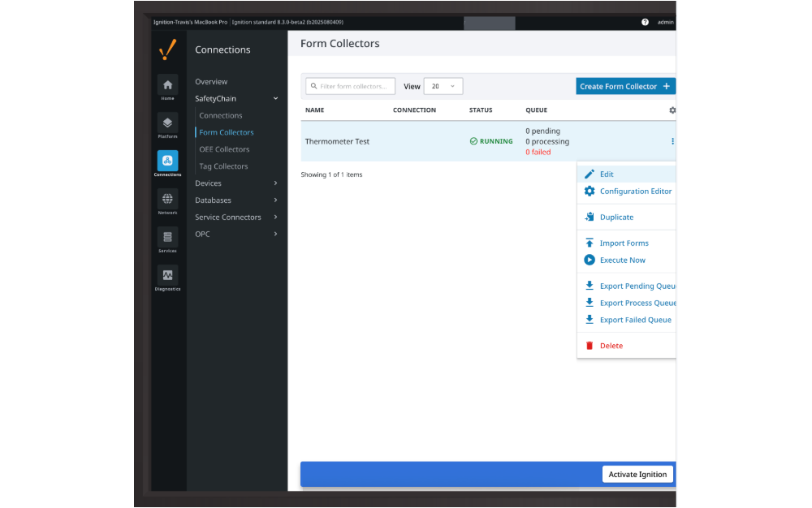Select Import Forms menu entry

tap(627, 243)
